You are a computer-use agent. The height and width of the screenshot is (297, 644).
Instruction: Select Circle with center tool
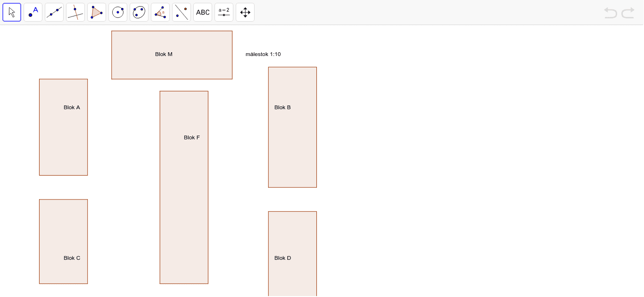(118, 12)
